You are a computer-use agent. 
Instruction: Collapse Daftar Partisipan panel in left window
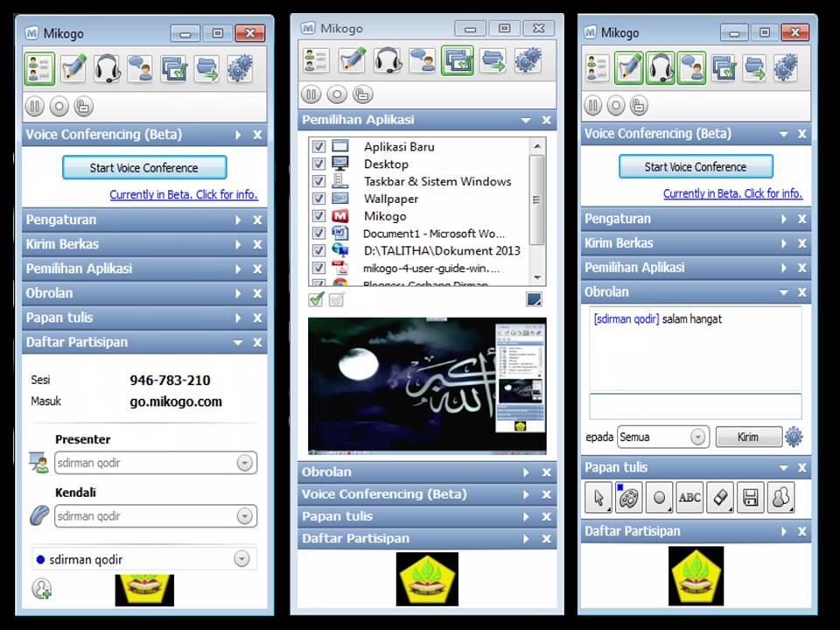(x=238, y=342)
